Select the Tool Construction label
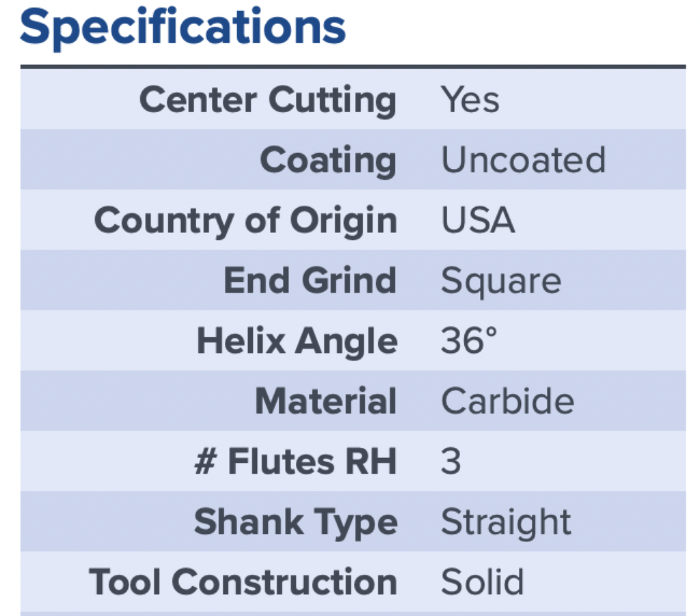Image resolution: width=700 pixels, height=616 pixels. [243, 582]
